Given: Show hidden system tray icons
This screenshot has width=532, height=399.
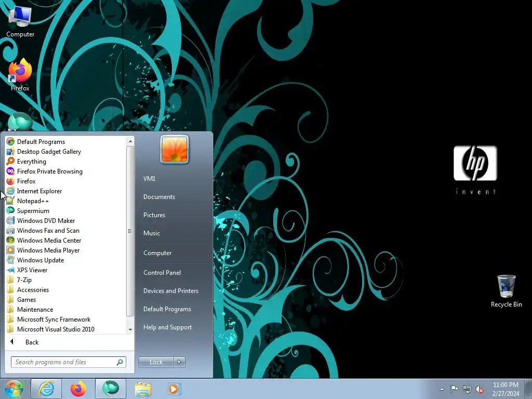Looking at the screenshot, I should 442,389.
